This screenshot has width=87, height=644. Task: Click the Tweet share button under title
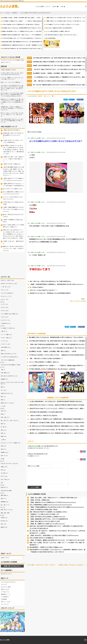(x=72, y=100)
